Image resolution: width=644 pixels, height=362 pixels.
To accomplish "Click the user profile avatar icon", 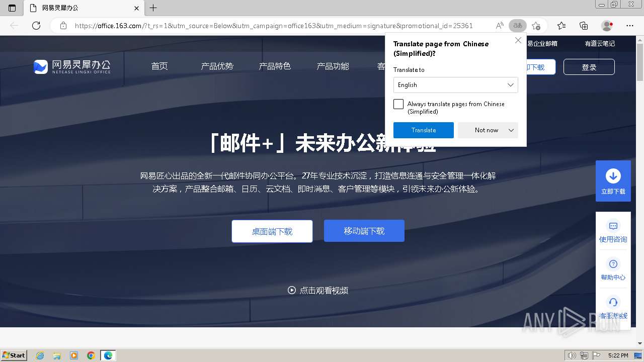I will (607, 26).
